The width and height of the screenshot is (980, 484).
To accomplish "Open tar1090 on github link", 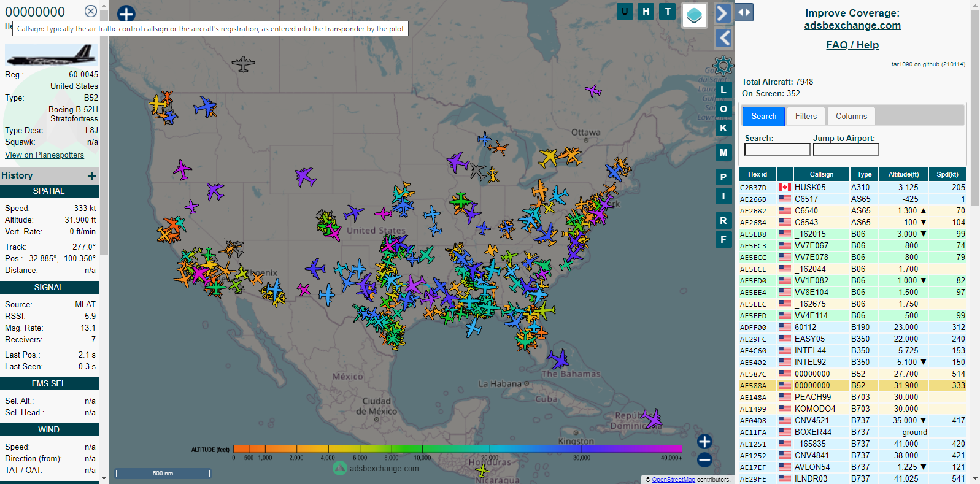I will [928, 64].
